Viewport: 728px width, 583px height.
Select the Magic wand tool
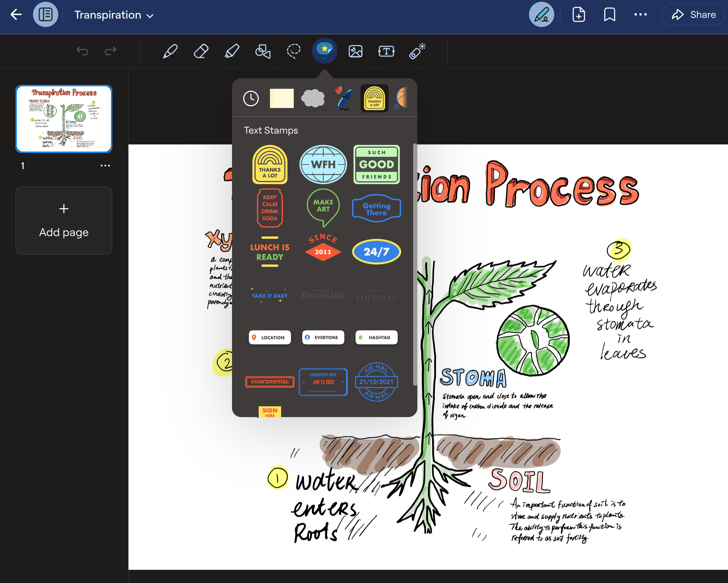pyautogui.click(x=417, y=51)
